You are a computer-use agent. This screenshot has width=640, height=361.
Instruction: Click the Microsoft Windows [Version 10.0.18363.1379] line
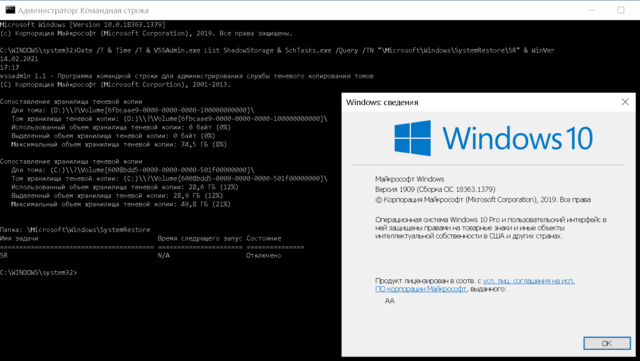pyautogui.click(x=83, y=25)
